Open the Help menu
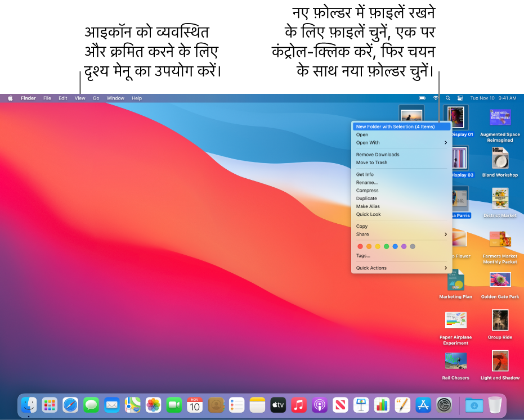This screenshot has width=524, height=420. pos(137,98)
